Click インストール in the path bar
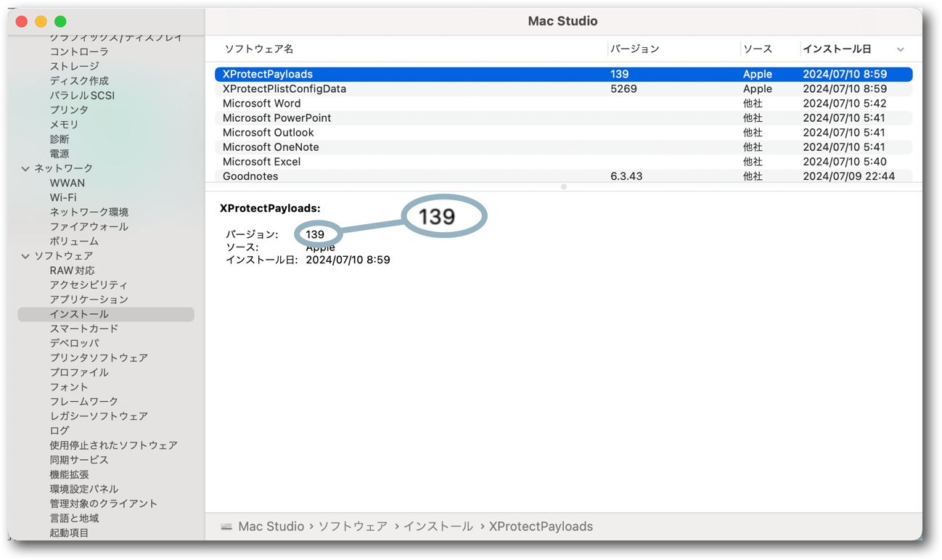Viewport: 942px width, 560px height. (x=438, y=527)
